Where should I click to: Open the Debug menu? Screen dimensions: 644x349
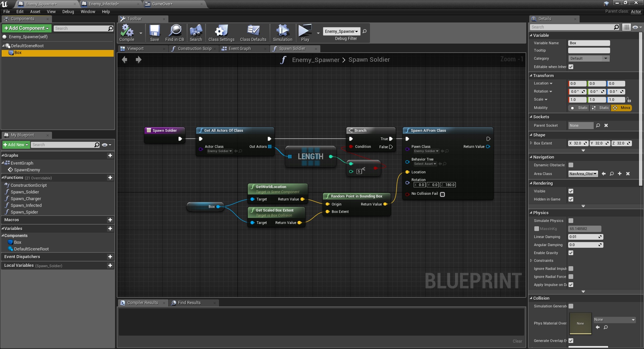click(x=68, y=12)
